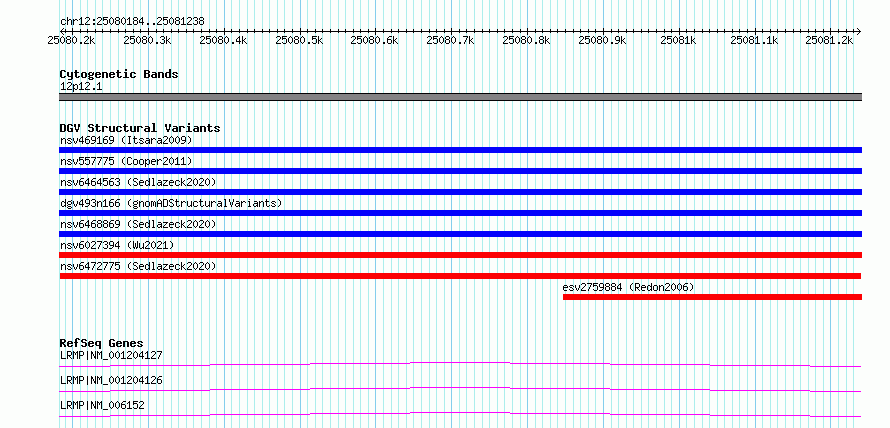Select the LRMP NM_001204126 transcript line

point(460,389)
